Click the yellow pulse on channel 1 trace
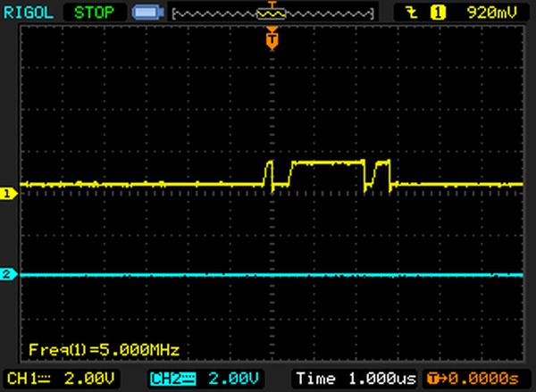 coord(329,163)
